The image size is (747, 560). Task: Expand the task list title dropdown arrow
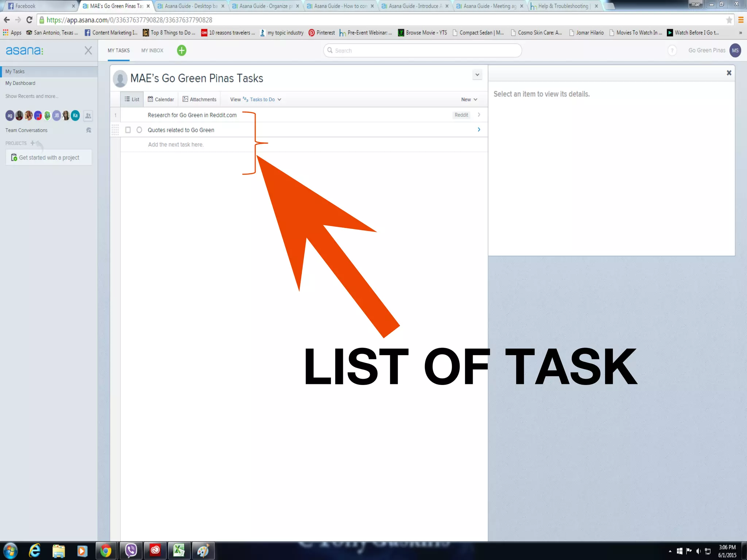pos(477,75)
